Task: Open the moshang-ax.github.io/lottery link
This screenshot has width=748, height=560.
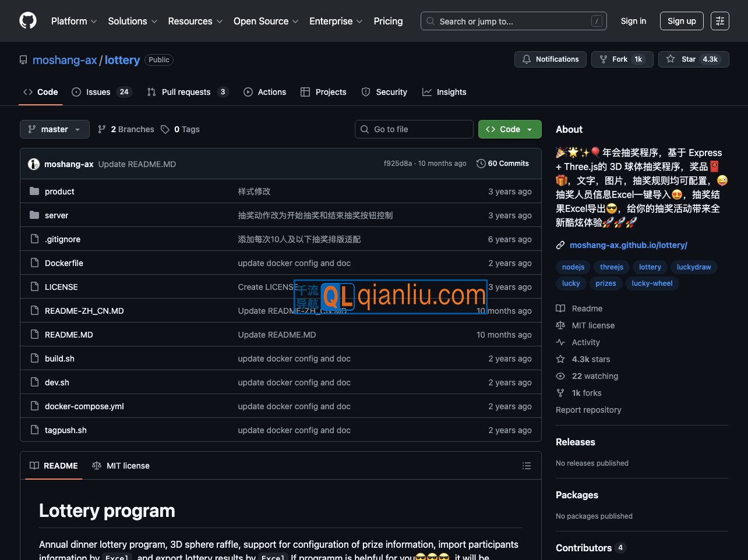Action: point(628,245)
